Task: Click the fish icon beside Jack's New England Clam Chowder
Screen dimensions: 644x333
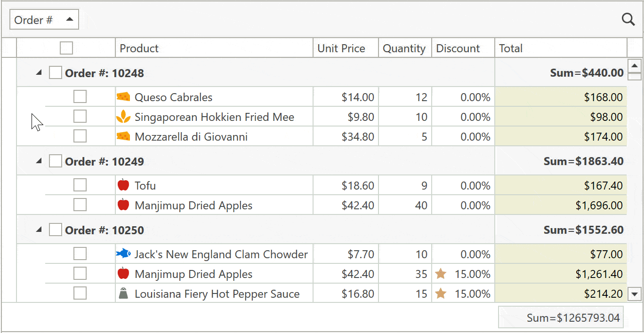Action: pyautogui.click(x=123, y=254)
